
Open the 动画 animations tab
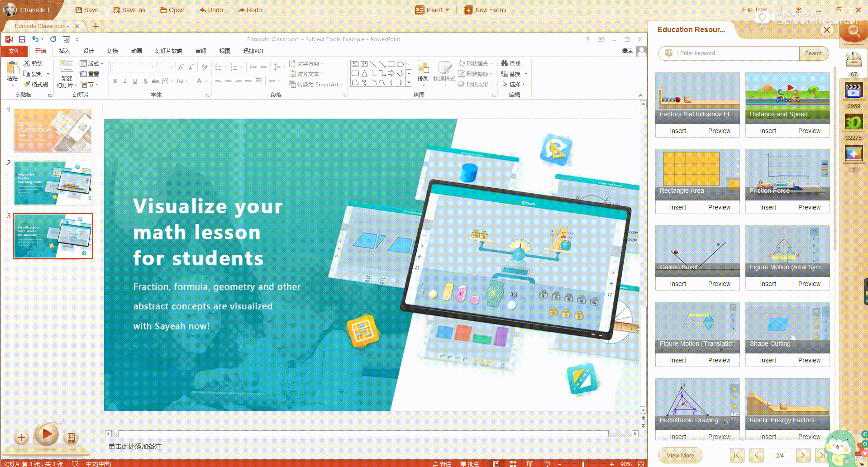[137, 51]
